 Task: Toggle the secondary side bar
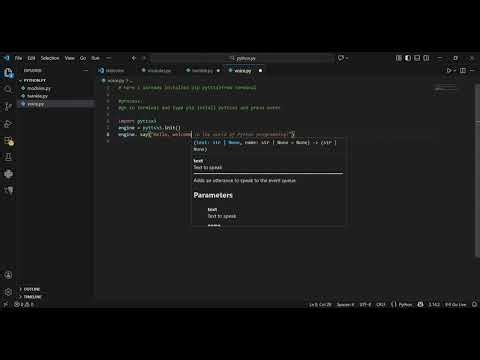click(426, 58)
